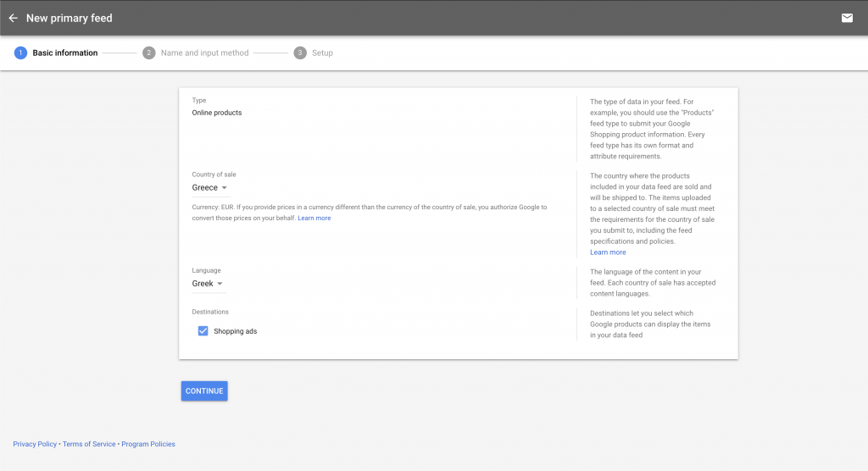Viewport: 868px width, 471px height.
Task: Open the mail notifications icon
Action: click(847, 19)
